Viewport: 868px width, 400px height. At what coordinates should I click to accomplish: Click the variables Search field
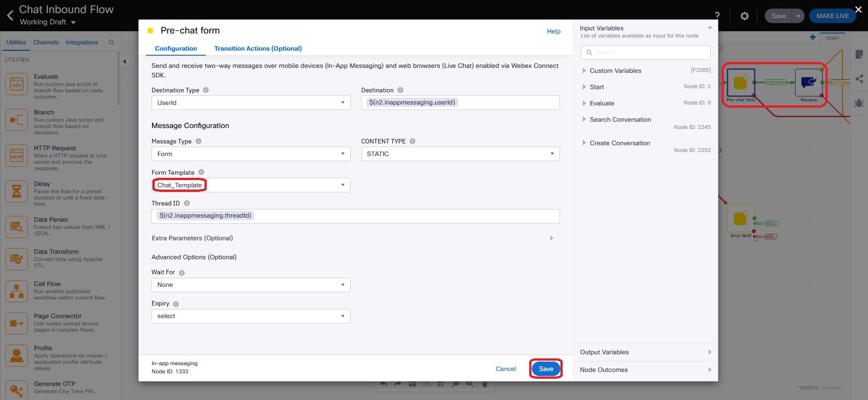645,52
